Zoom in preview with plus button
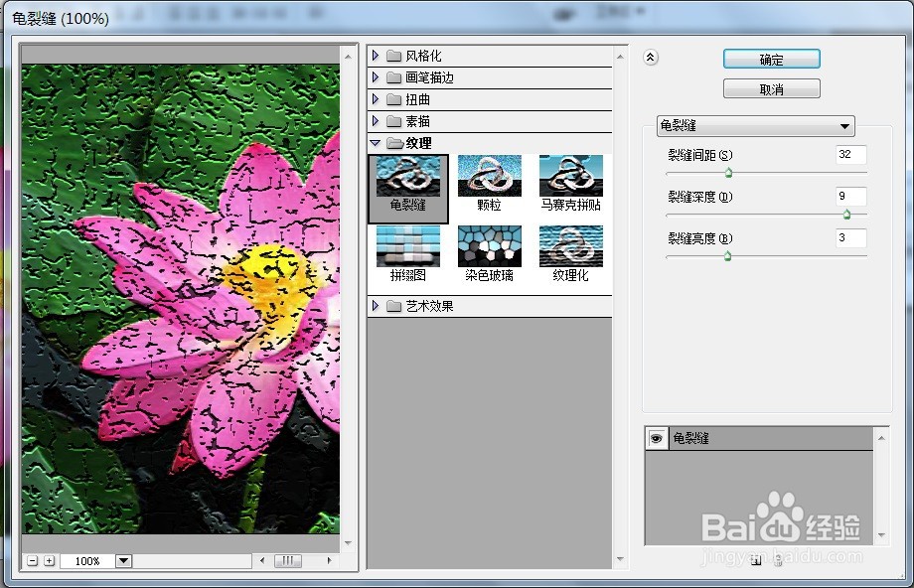Image resolution: width=914 pixels, height=588 pixels. pos(50,560)
